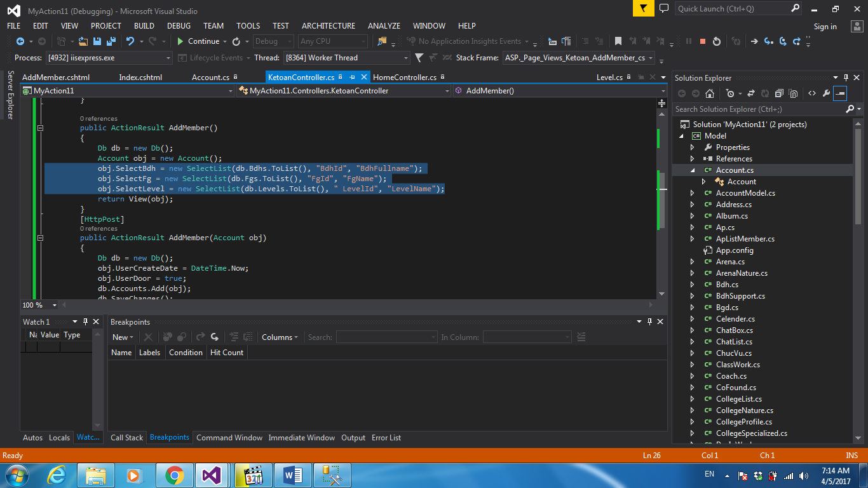
Task: Expand the Bdh.cs node in Solution Explorer
Action: pos(693,285)
